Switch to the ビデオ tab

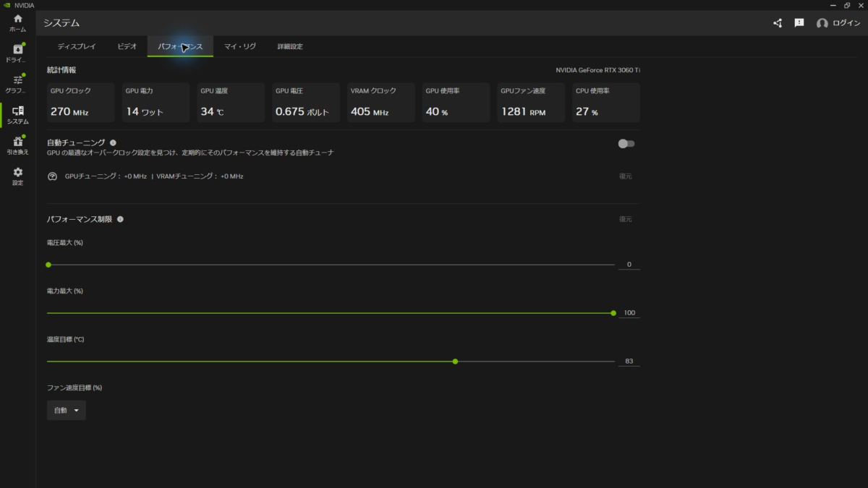[x=127, y=46]
